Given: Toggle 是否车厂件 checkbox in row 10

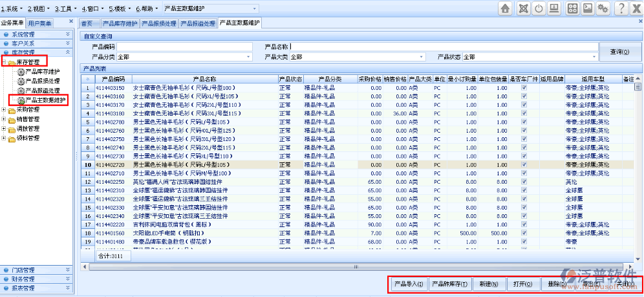Looking at the screenshot, I should [524, 165].
